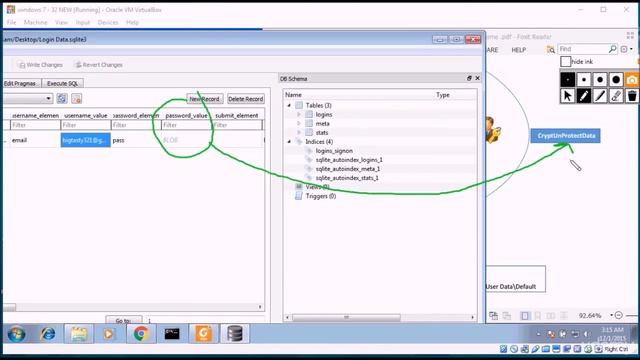Select the meta table in schema
Screen dimensions: 640x360
click(322, 124)
